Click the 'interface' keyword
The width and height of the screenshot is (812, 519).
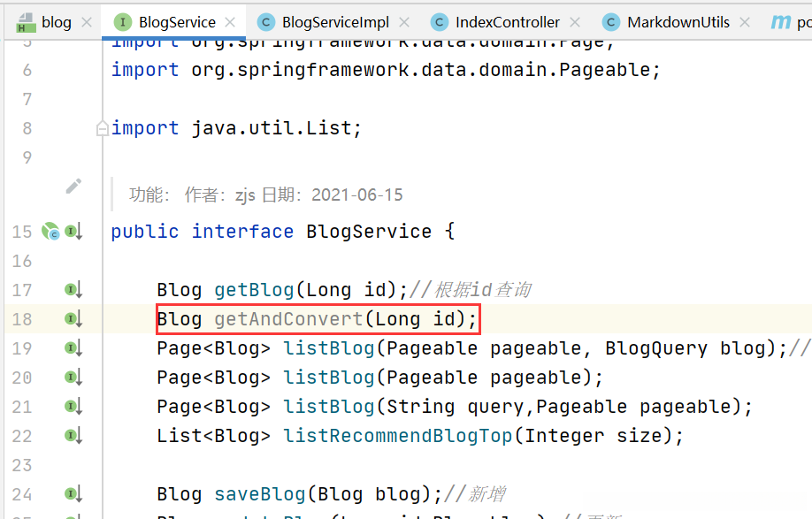[x=242, y=232]
